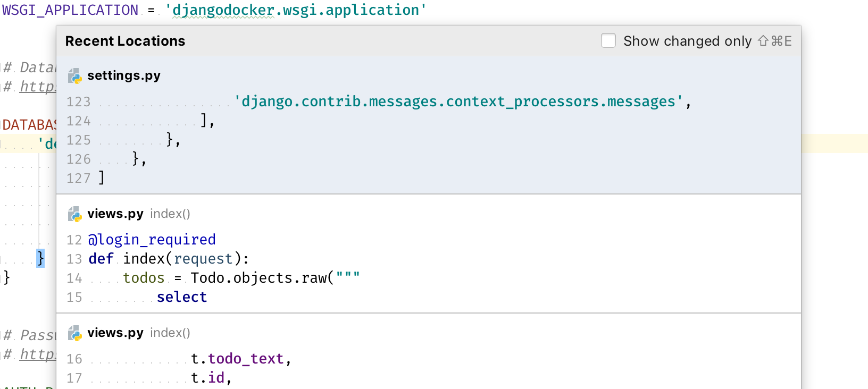This screenshot has height=389, width=868.
Task: Click the select keyword on line 15
Action: [181, 297]
